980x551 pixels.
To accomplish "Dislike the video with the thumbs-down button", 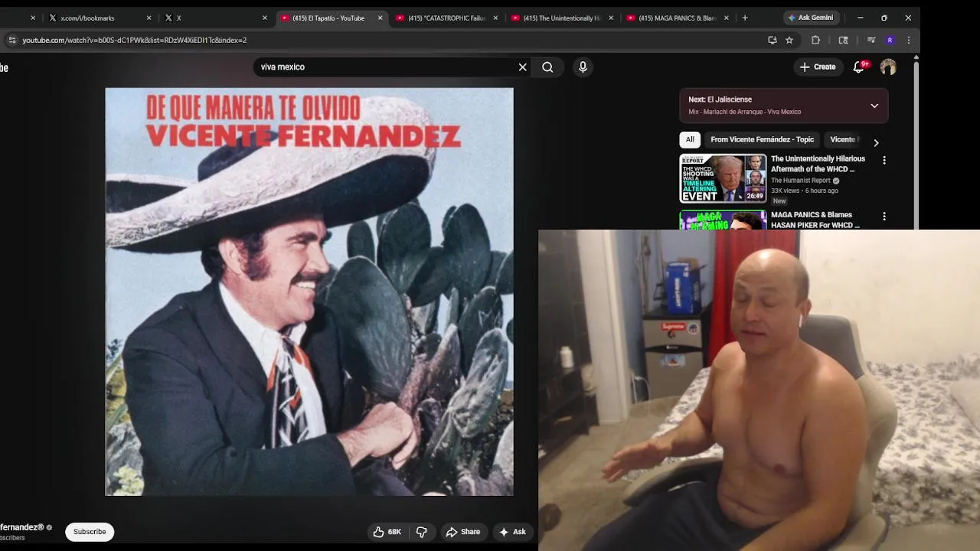I will (x=421, y=532).
